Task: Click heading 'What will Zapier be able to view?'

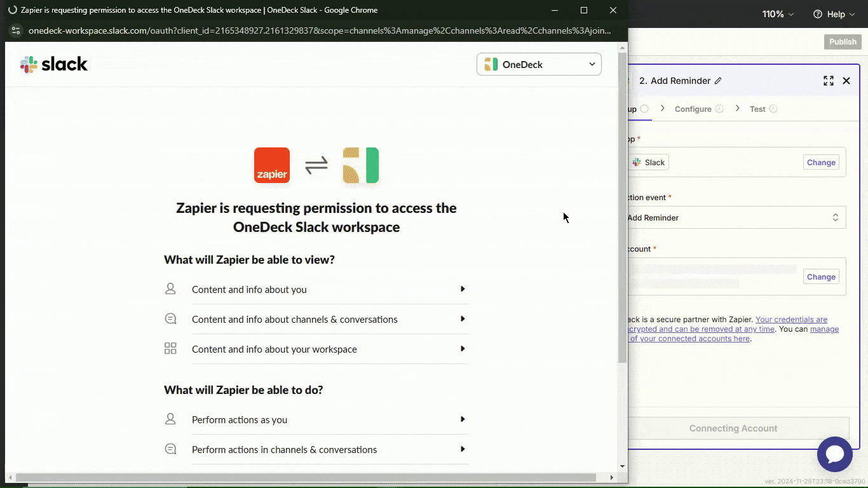Action: coord(249,259)
